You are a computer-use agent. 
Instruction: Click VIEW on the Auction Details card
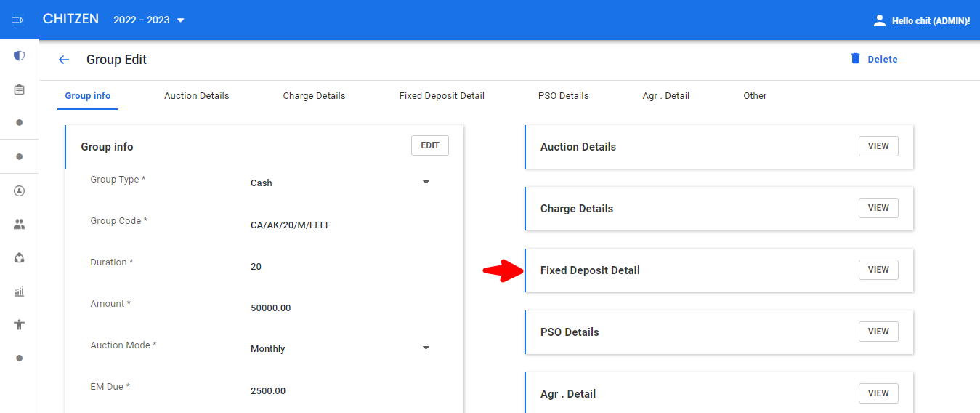coord(878,146)
